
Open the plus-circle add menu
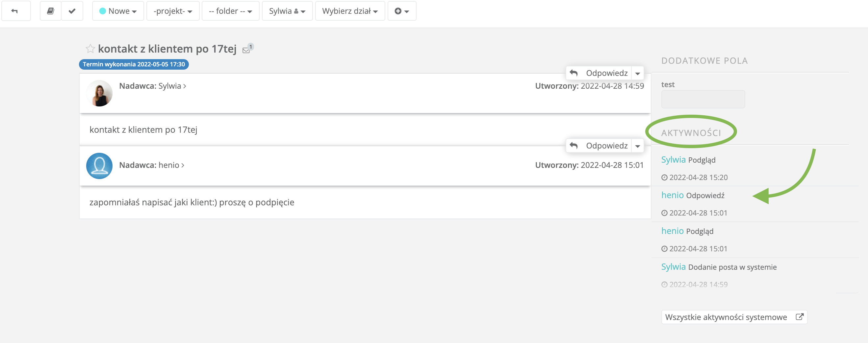click(x=402, y=11)
